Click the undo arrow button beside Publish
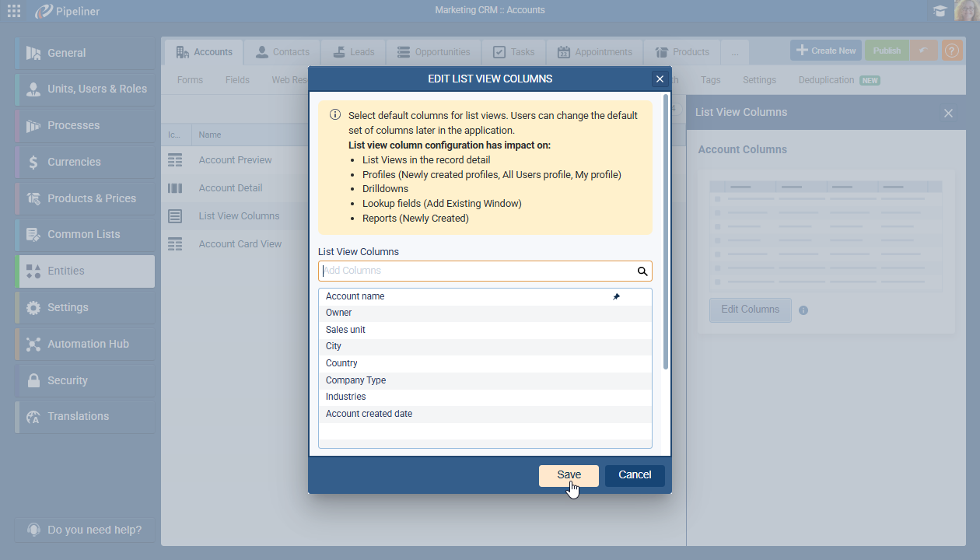This screenshot has width=980, height=560. 923,51
